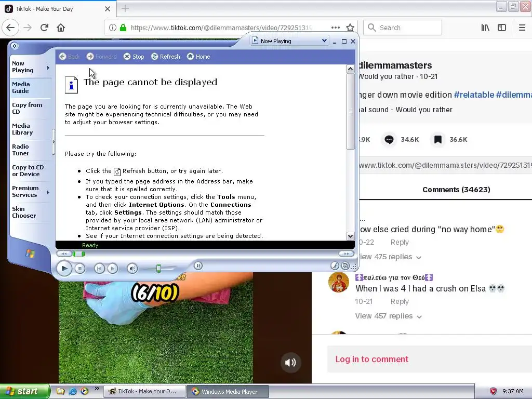532x399 pixels.
Task: Reply to the Elsa crush comment
Action: (x=400, y=301)
